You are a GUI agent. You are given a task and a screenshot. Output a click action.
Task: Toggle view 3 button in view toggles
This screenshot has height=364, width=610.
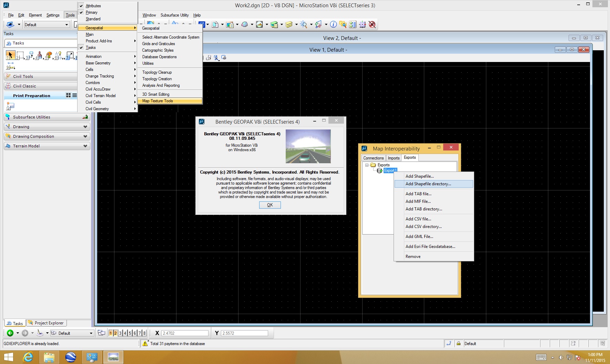[x=120, y=333]
